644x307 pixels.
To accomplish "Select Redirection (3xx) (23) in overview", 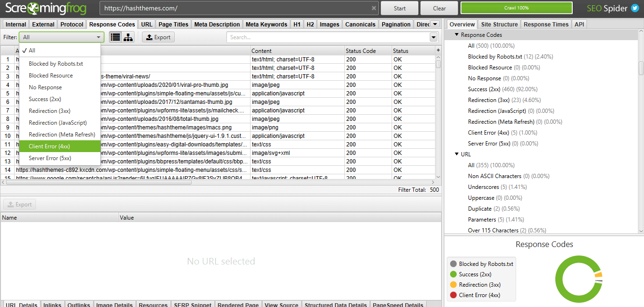I will [504, 100].
